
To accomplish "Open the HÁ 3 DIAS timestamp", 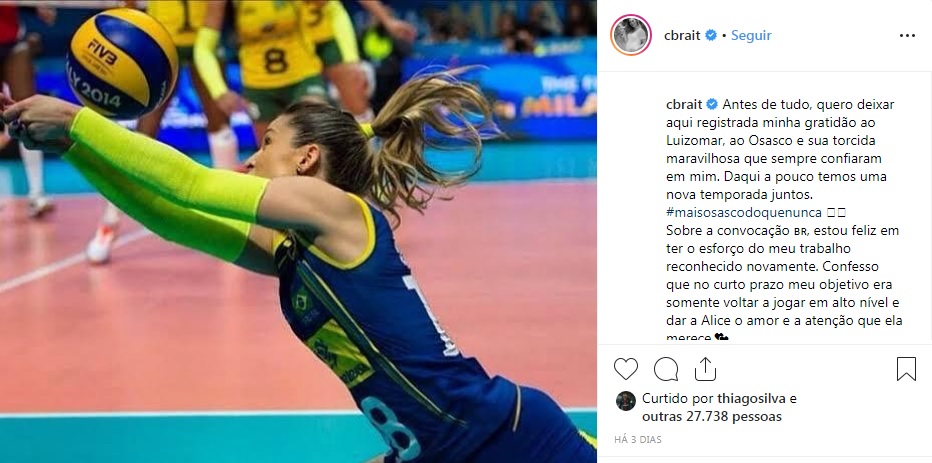I will tap(638, 440).
